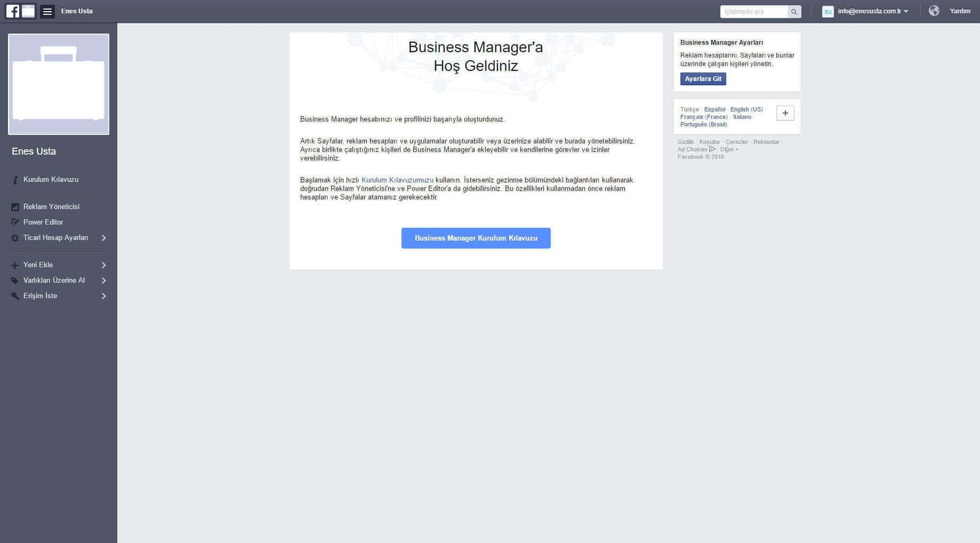This screenshot has width=980, height=543.
Task: Click the İşletmede ara search field
Action: pyautogui.click(x=754, y=12)
